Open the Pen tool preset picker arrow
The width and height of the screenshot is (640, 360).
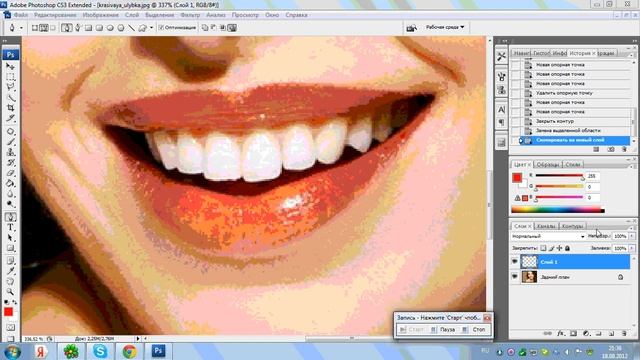21,28
